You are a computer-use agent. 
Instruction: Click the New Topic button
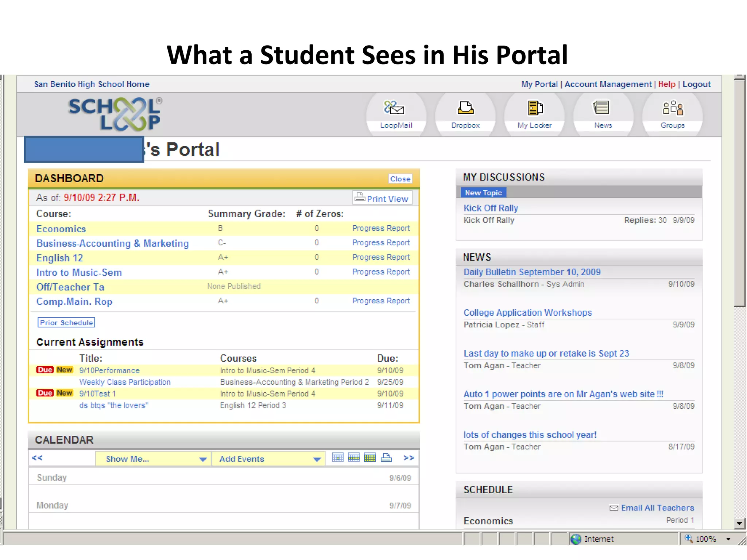(483, 192)
